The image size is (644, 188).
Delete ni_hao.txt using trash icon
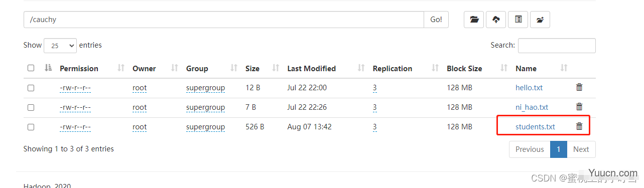579,107
